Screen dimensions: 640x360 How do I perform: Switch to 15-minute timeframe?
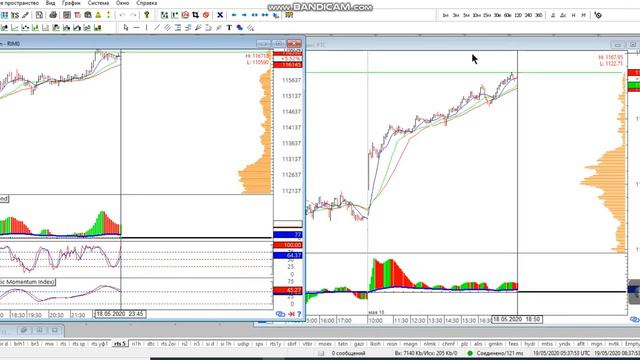(x=487, y=15)
